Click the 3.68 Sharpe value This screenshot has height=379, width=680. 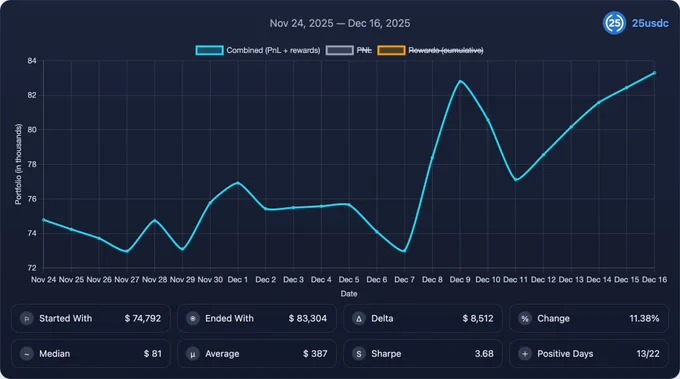pyautogui.click(x=484, y=354)
